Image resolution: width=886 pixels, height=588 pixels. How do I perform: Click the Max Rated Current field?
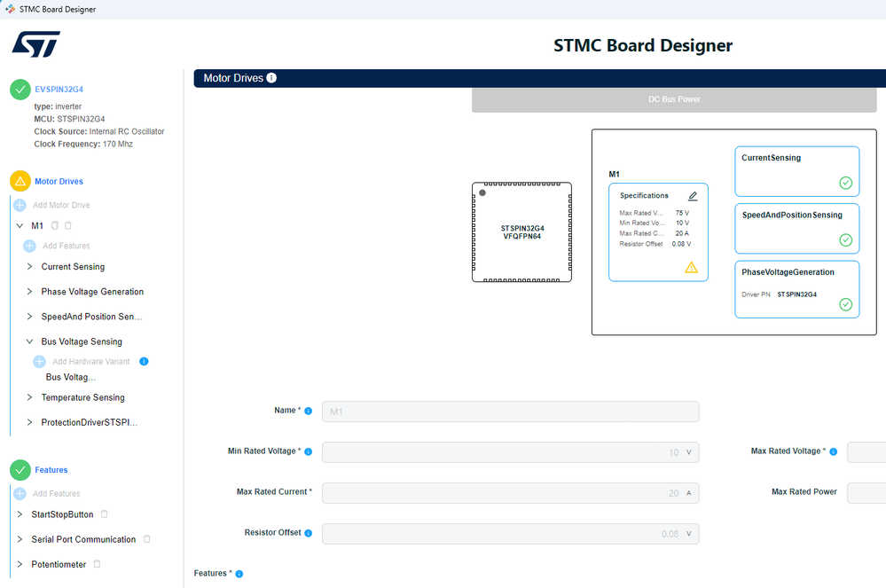tap(510, 493)
